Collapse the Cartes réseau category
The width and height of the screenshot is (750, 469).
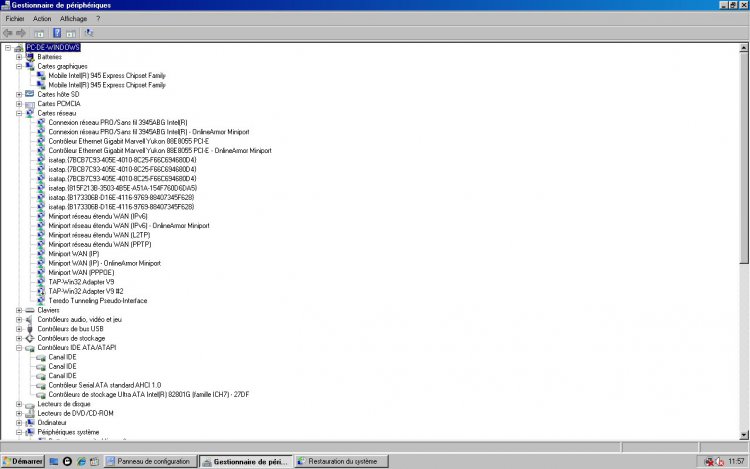point(19,113)
